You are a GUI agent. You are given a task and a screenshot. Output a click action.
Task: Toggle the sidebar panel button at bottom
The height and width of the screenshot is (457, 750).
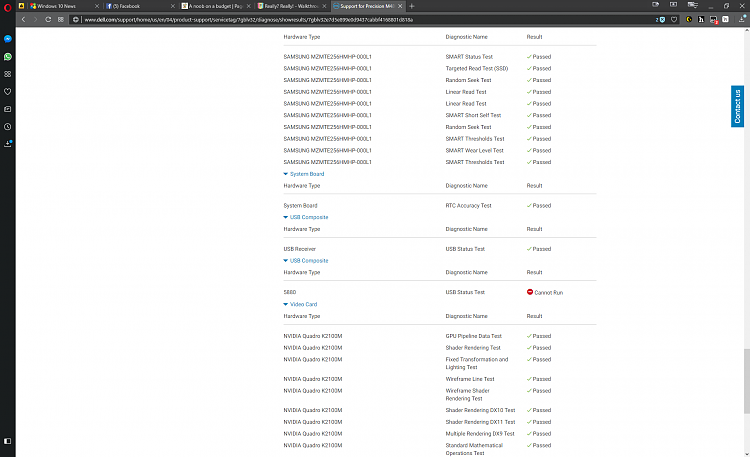coord(8,441)
